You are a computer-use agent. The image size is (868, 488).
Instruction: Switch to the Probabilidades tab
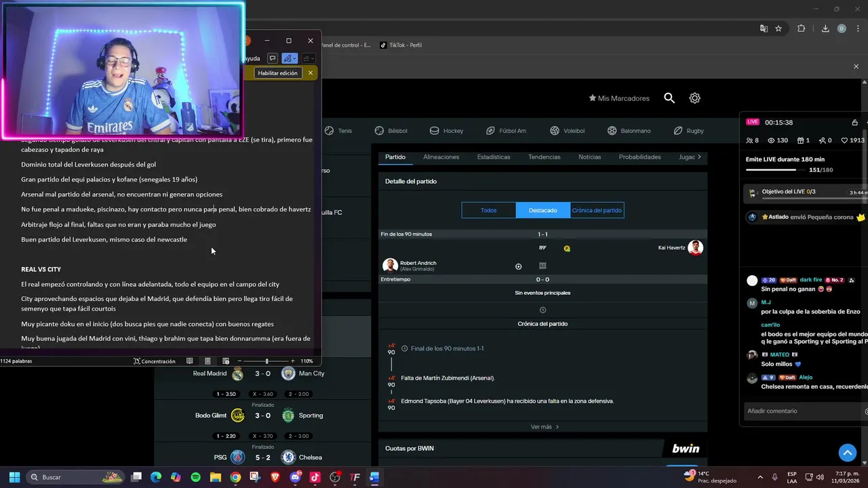(x=639, y=157)
